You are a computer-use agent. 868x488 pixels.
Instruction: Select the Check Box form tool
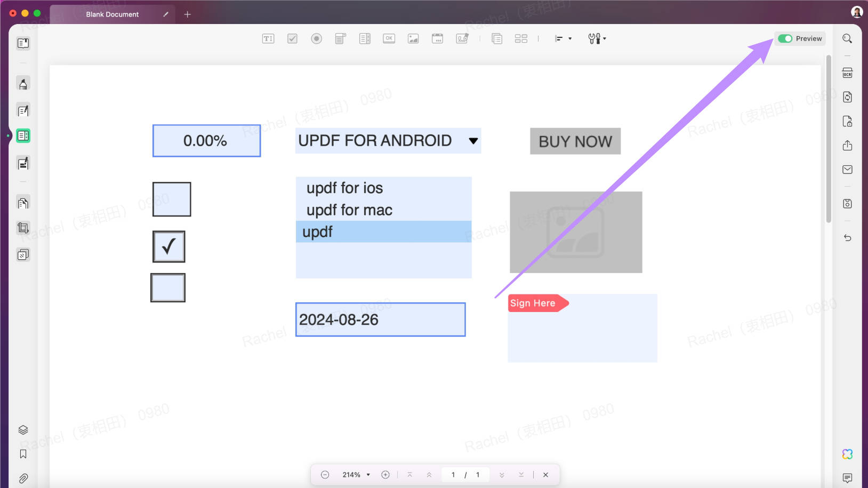(292, 38)
